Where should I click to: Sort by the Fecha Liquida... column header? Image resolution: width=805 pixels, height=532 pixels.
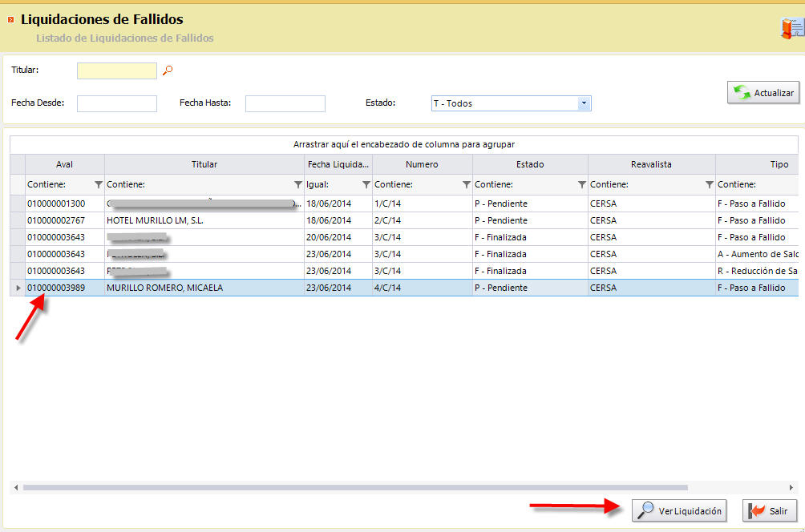pyautogui.click(x=338, y=164)
